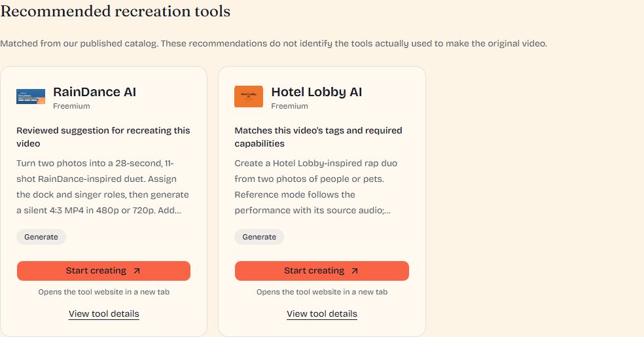Click Start creating on the RainDance AI card
Screen dimensions: 644x337
tap(103, 271)
